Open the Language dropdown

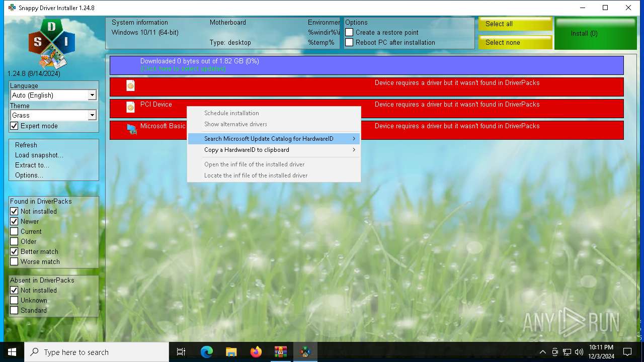point(92,95)
